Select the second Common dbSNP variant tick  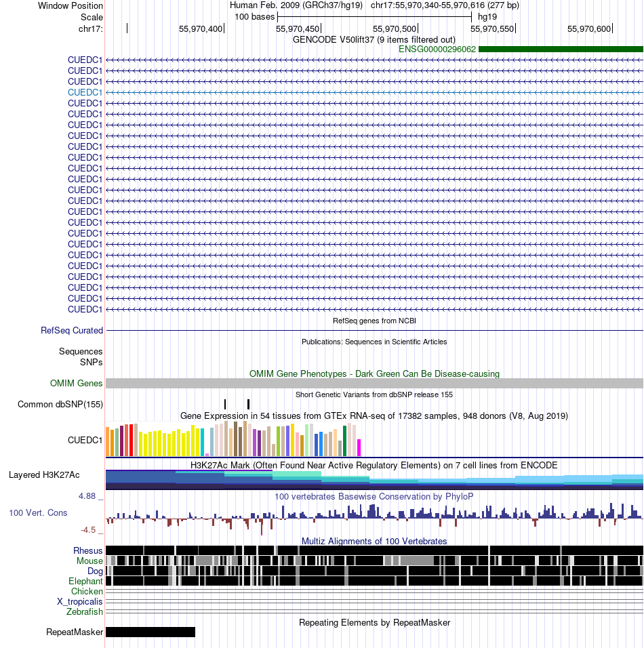(248, 404)
